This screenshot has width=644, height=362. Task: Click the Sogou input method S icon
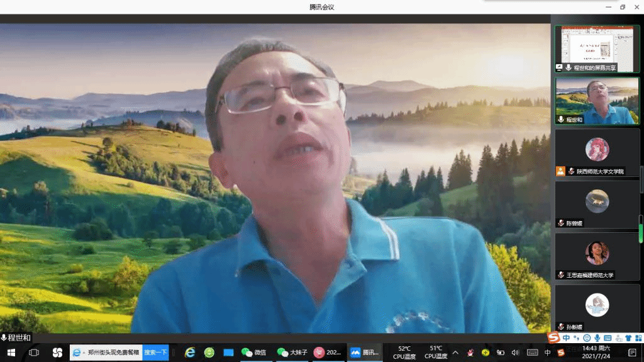click(553, 339)
